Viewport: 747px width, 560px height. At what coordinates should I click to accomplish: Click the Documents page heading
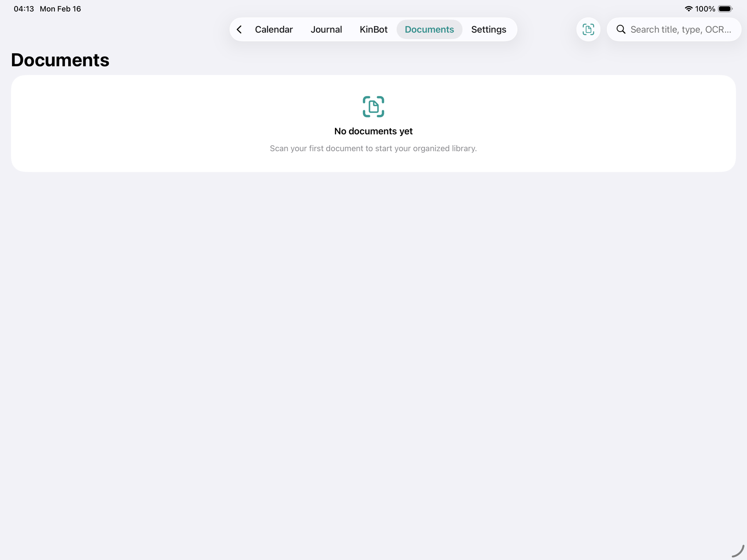[x=60, y=60]
